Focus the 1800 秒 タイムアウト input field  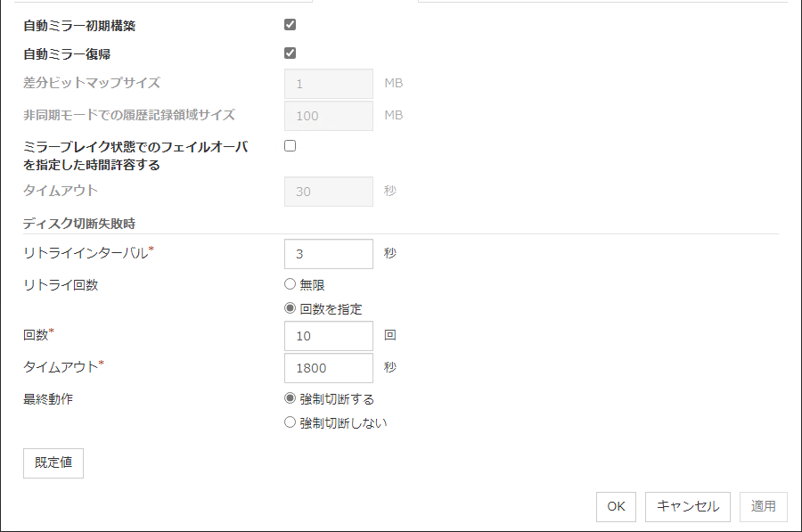[328, 368]
